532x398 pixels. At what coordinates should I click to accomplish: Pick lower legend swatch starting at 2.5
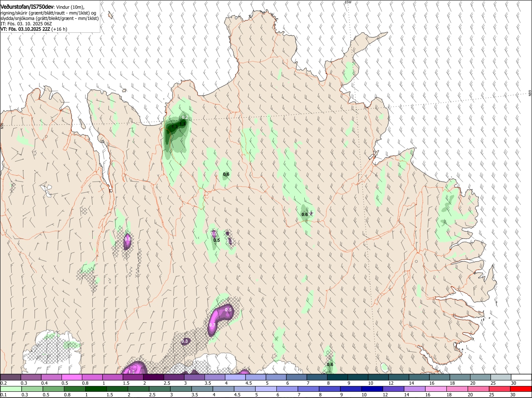(159, 388)
